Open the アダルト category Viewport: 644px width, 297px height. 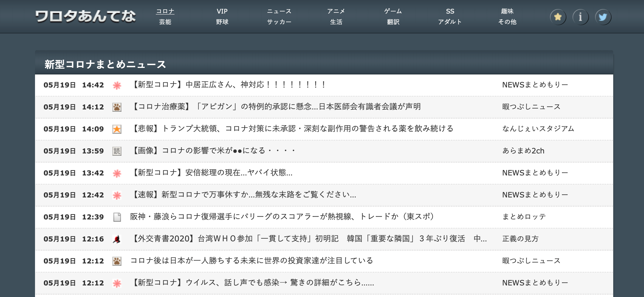click(450, 22)
